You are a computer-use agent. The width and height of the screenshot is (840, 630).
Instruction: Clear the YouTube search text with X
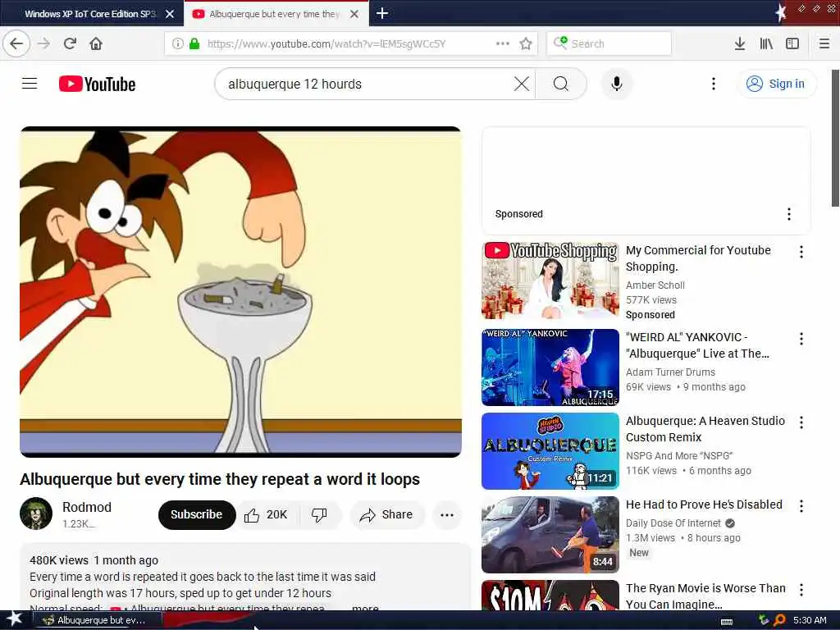(521, 84)
